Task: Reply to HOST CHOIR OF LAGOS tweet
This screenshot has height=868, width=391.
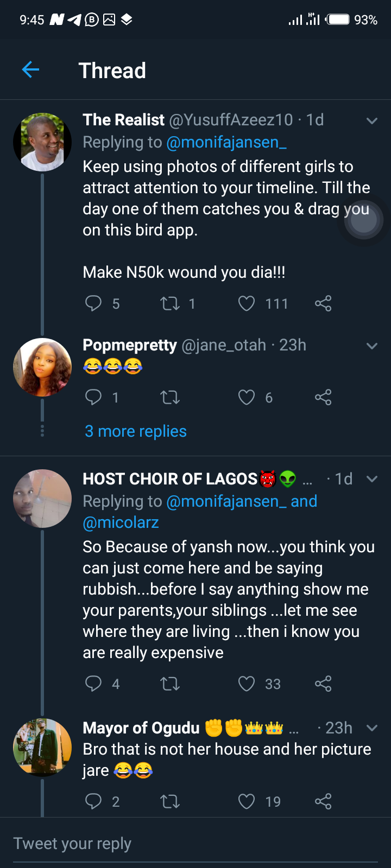Action: [x=93, y=684]
